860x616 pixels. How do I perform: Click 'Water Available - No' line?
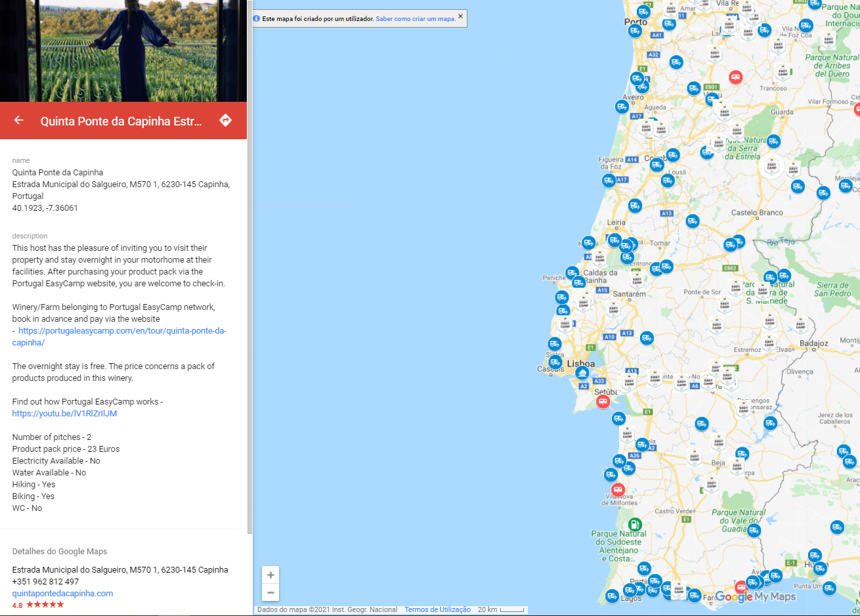coord(49,473)
